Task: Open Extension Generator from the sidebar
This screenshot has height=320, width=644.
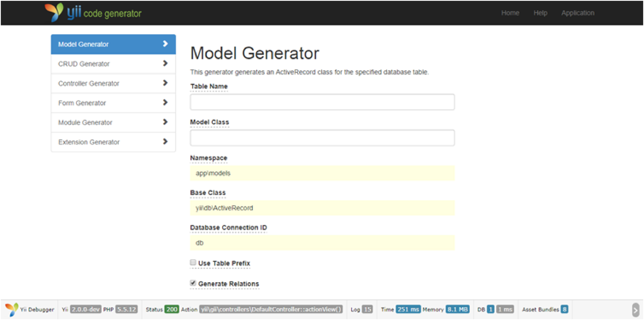Action: [113, 142]
